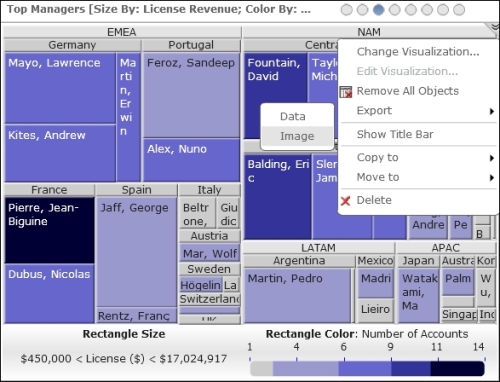Image resolution: width=500 pixels, height=382 pixels.
Task: Select Image in the Export submenu
Action: click(297, 136)
